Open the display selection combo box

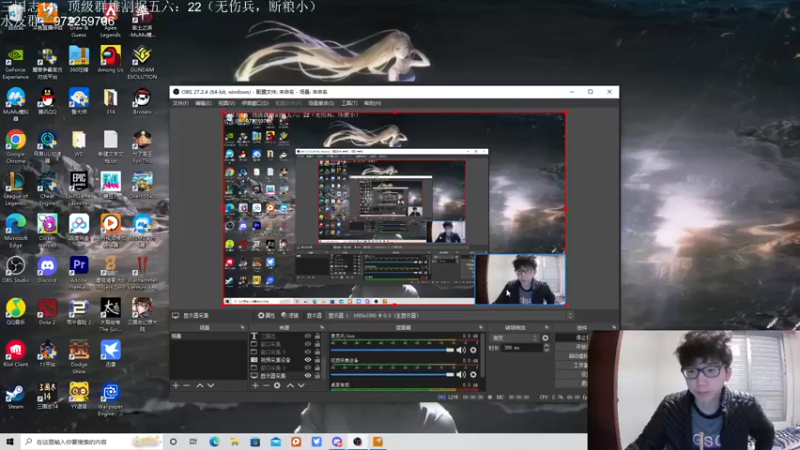[451, 315]
